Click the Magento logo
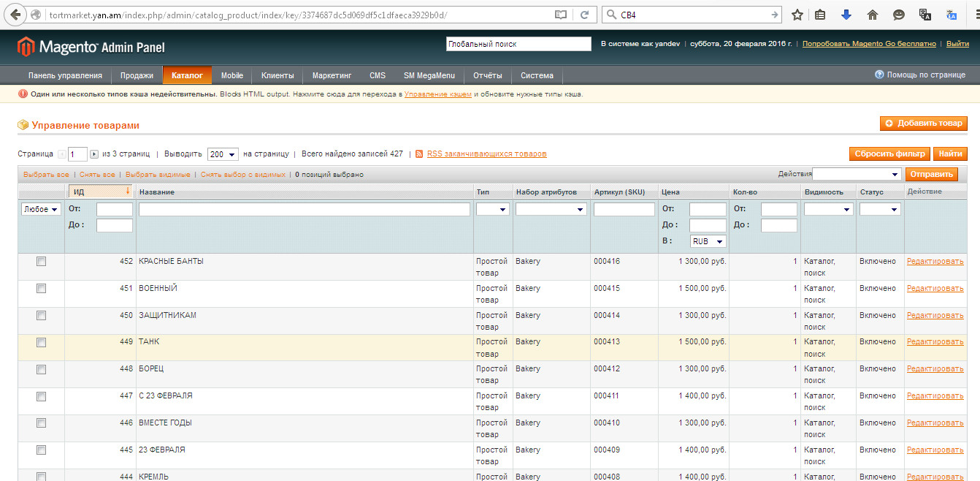Viewport: 980px width, 481px height. click(91, 48)
